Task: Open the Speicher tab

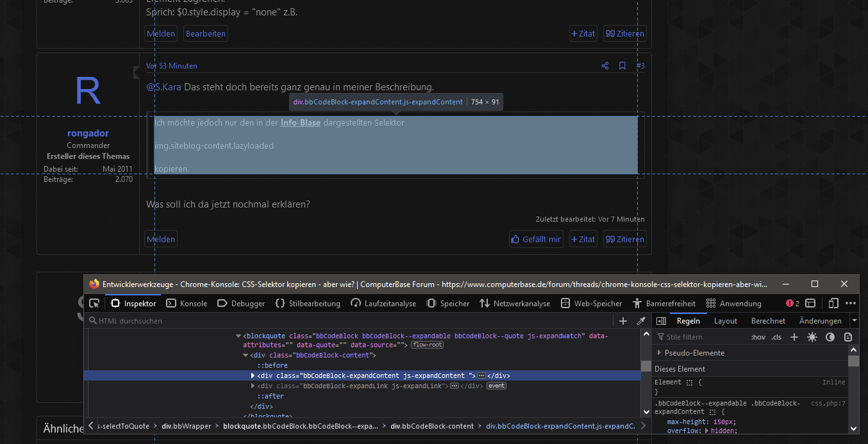Action: (x=448, y=304)
